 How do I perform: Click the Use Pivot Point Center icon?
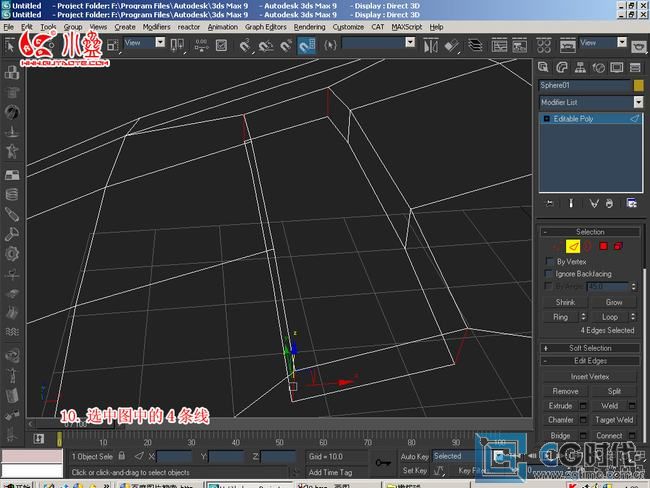click(177, 45)
